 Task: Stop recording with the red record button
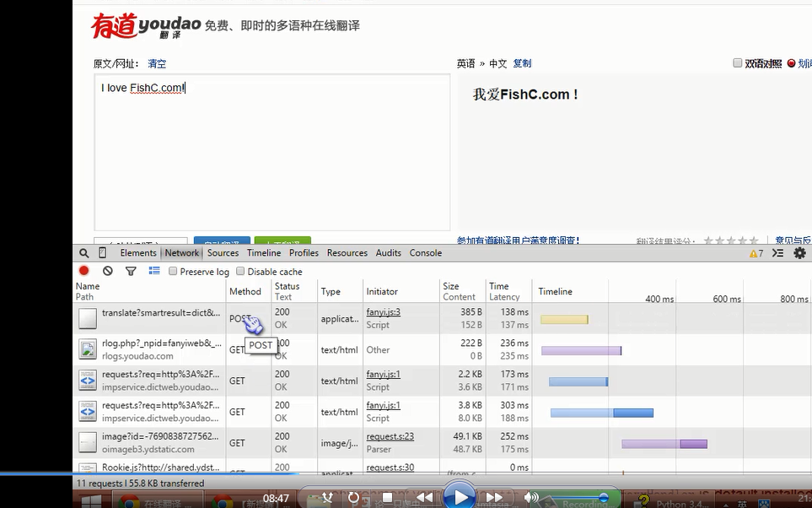pos(84,271)
